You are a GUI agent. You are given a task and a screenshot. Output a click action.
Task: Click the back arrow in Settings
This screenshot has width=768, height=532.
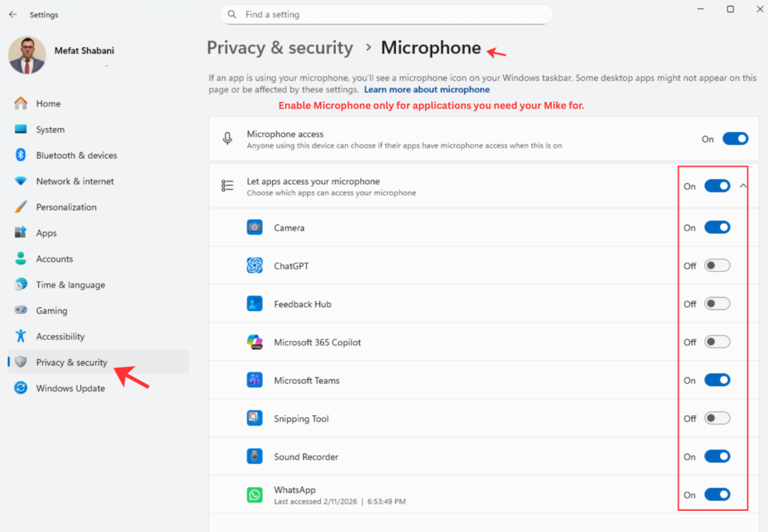click(13, 14)
